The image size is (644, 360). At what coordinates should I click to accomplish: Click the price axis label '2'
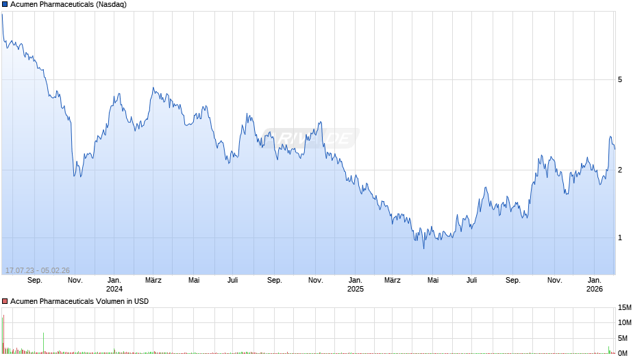point(620,170)
